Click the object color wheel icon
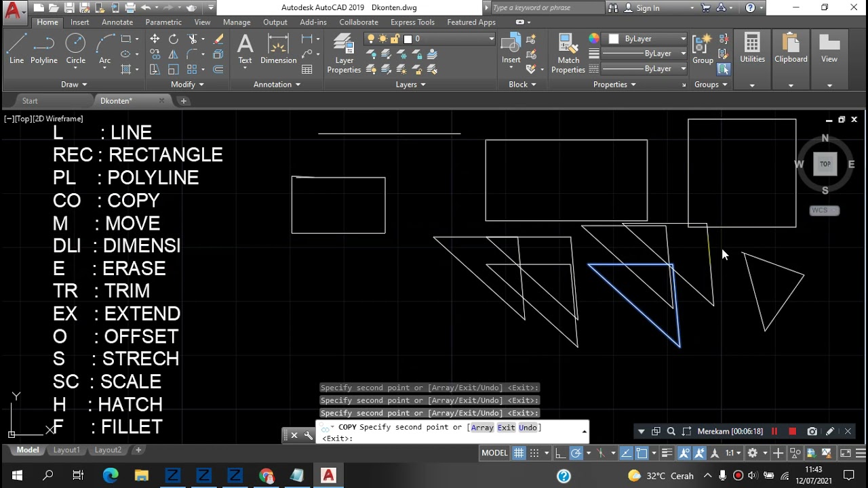The width and height of the screenshot is (868, 488). (594, 39)
